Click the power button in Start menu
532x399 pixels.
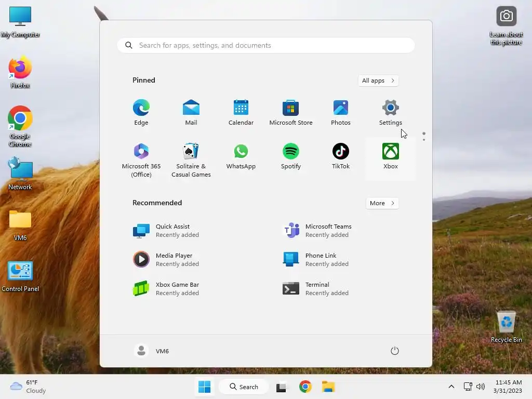pos(395,351)
